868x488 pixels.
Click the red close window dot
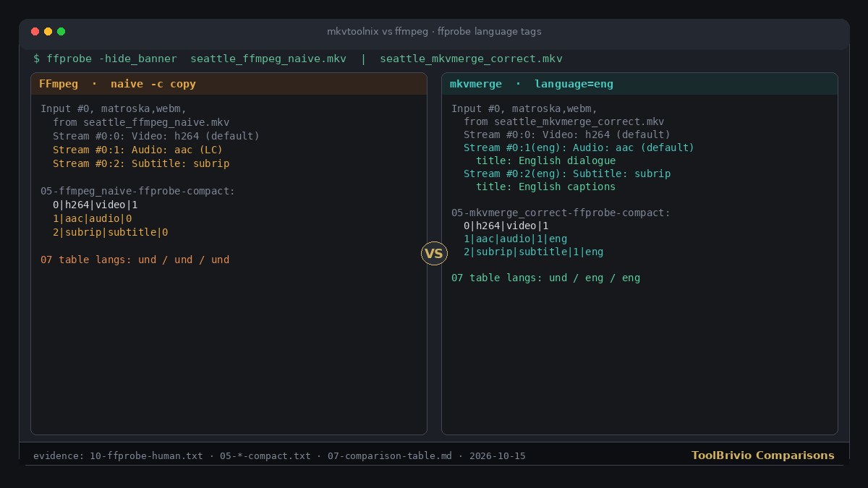(35, 32)
